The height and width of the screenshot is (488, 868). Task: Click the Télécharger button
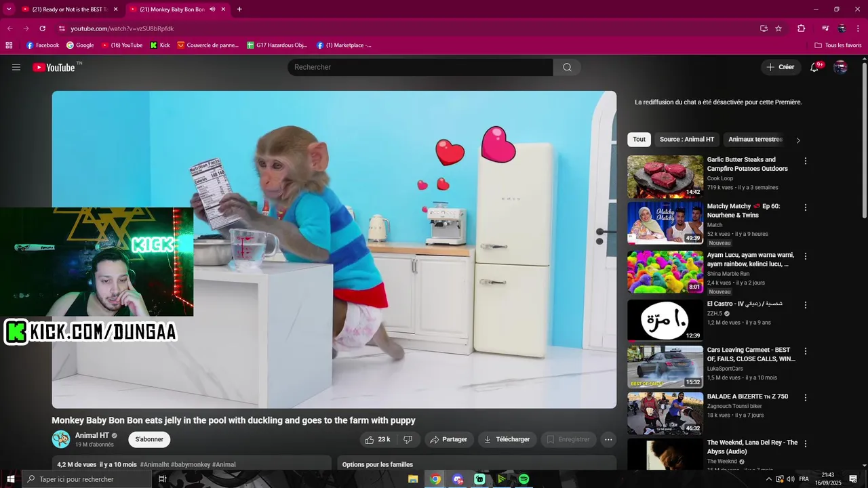click(507, 439)
